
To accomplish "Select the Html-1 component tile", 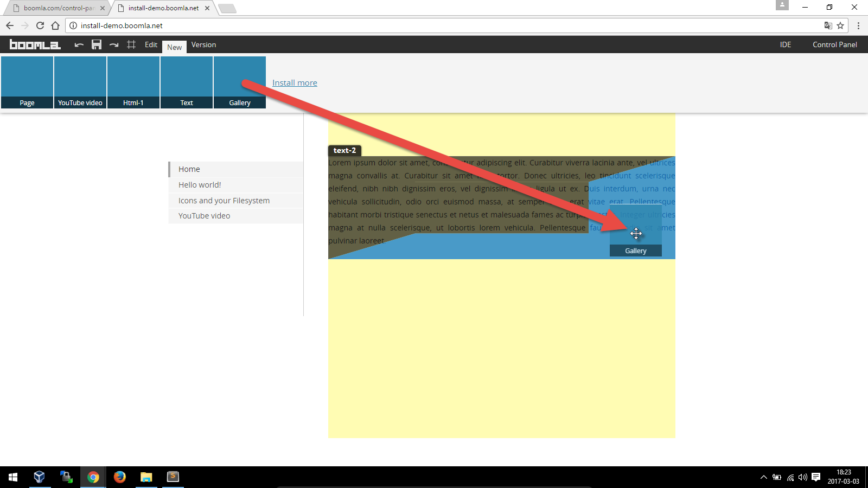I will point(133,82).
